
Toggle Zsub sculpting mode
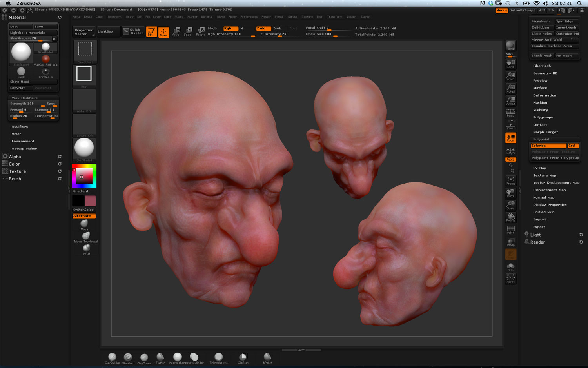[277, 28]
